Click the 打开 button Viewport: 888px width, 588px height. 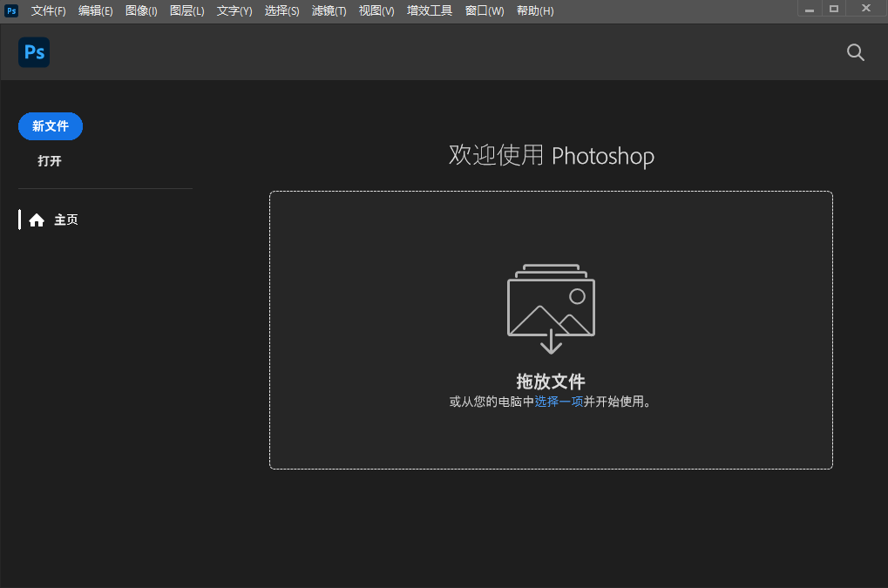50,161
